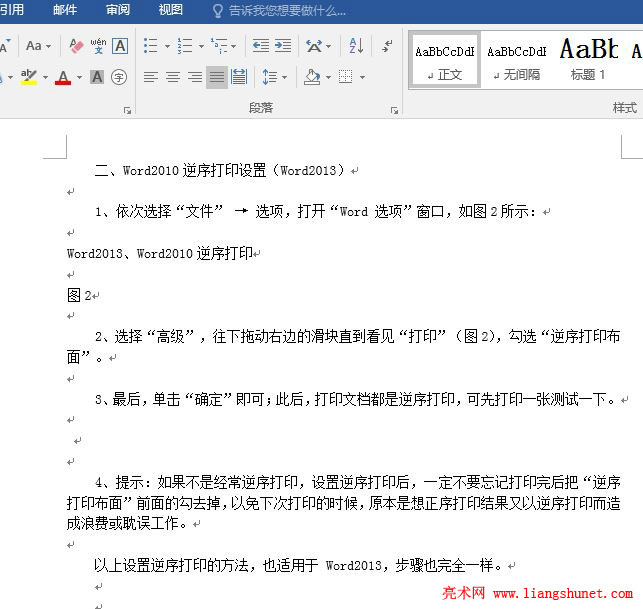Click the Bullets list icon
Image resolution: width=643 pixels, height=609 pixels.
150,46
